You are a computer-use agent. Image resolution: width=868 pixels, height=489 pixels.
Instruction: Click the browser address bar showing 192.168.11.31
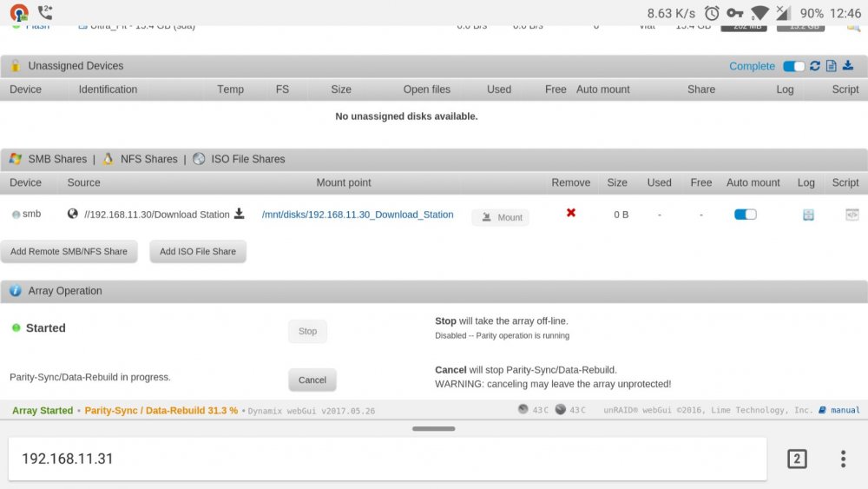tap(387, 459)
